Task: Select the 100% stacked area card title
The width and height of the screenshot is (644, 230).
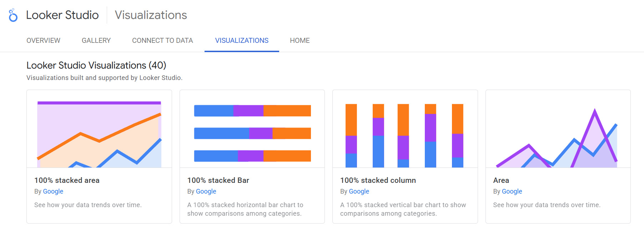Action: click(67, 180)
